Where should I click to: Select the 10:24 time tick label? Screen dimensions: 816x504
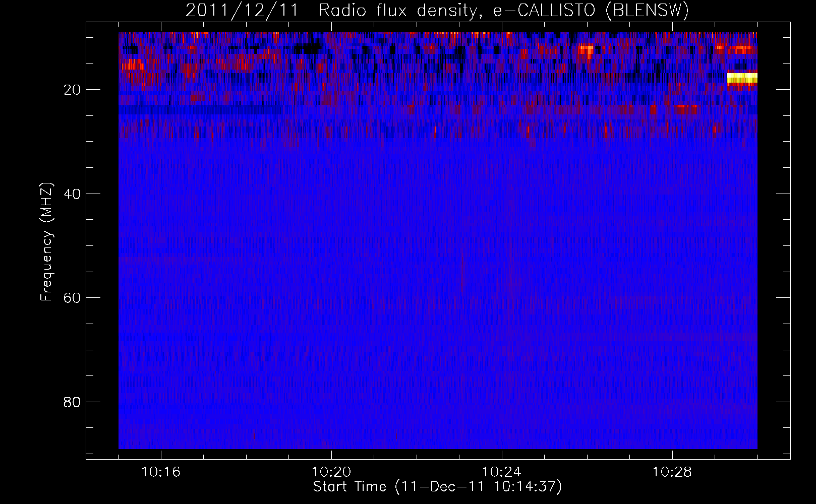click(x=502, y=472)
